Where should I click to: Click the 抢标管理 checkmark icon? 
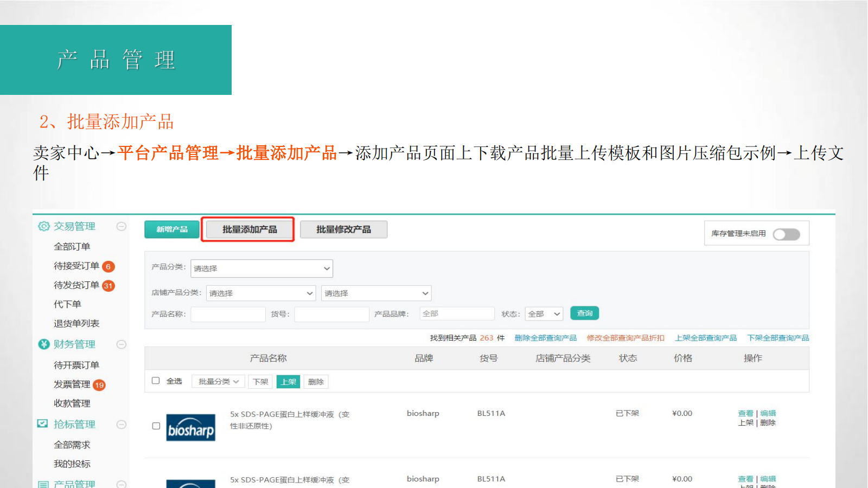click(43, 423)
